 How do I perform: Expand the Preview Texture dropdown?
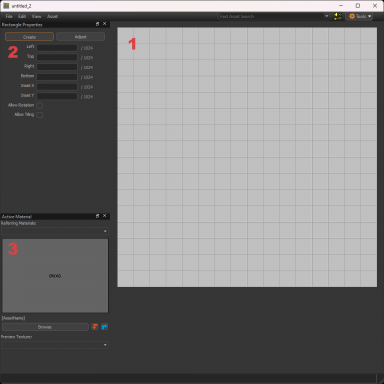55,345
